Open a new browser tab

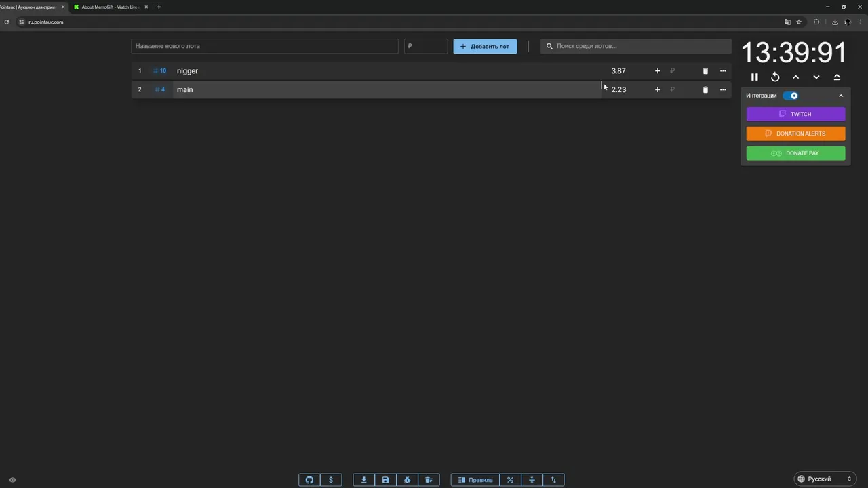click(x=159, y=7)
